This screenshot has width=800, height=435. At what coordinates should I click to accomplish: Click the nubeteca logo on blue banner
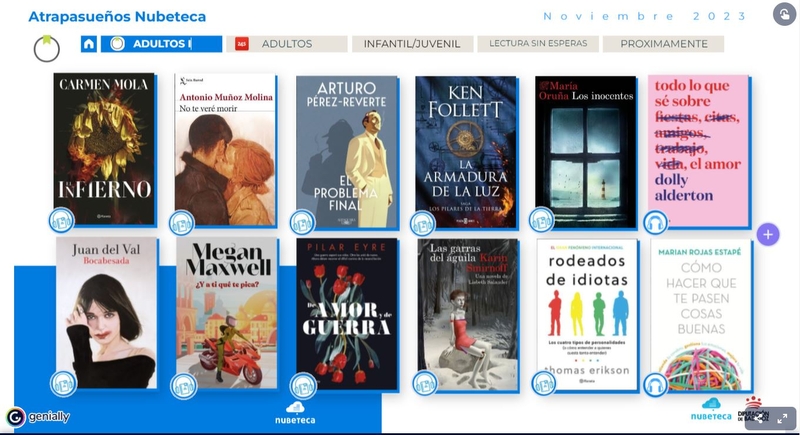(x=295, y=413)
